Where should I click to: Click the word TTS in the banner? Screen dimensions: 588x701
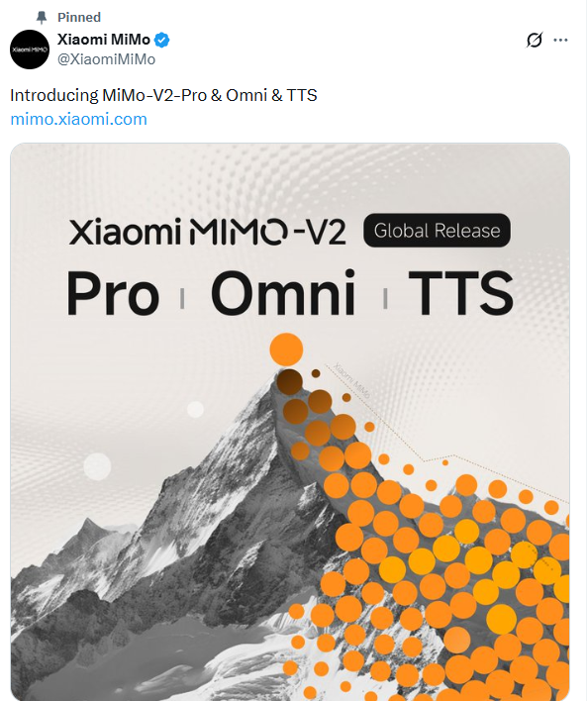coord(461,293)
